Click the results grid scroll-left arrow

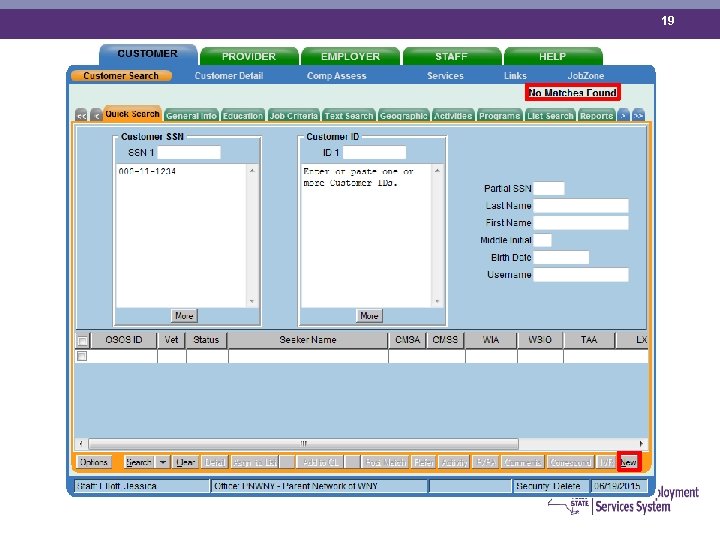click(81, 444)
